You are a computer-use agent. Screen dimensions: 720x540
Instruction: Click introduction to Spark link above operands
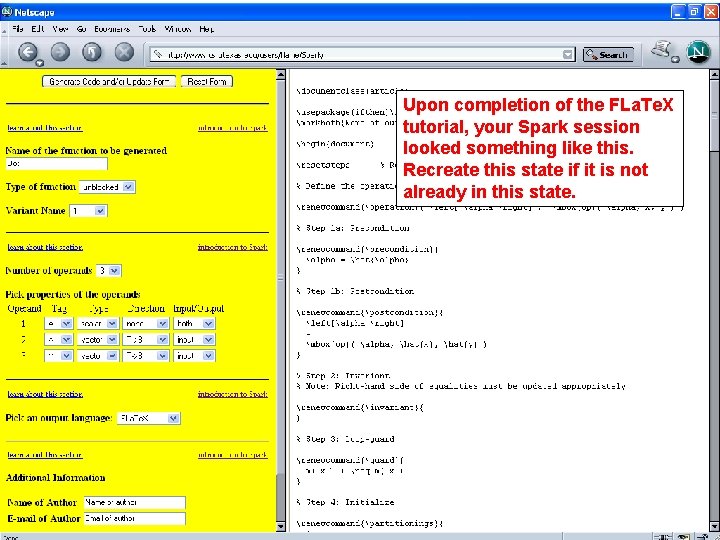tap(233, 247)
